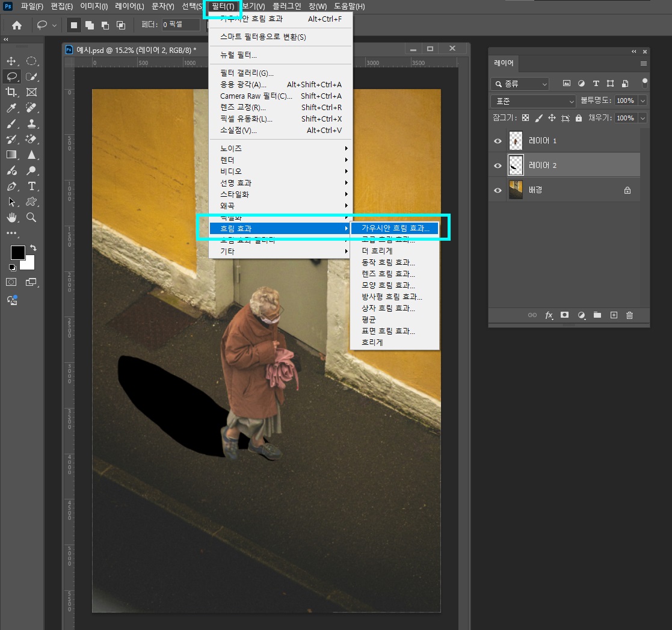This screenshot has width=672, height=630.
Task: Open the Add Layer Style (fx) menu
Action: (x=548, y=315)
